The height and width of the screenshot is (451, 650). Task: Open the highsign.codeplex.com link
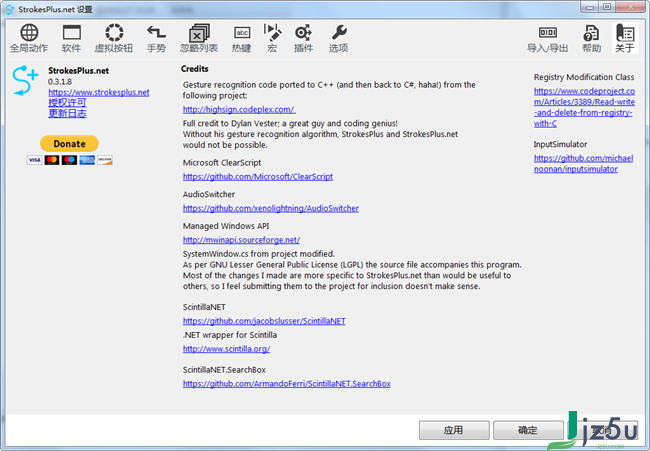point(239,109)
